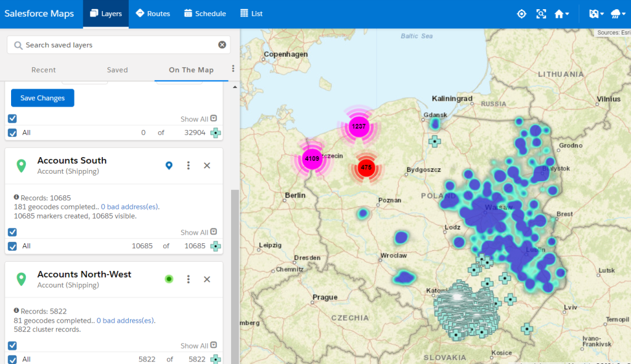
Task: Change Accounts South blue marker mode icon
Action: (169, 165)
